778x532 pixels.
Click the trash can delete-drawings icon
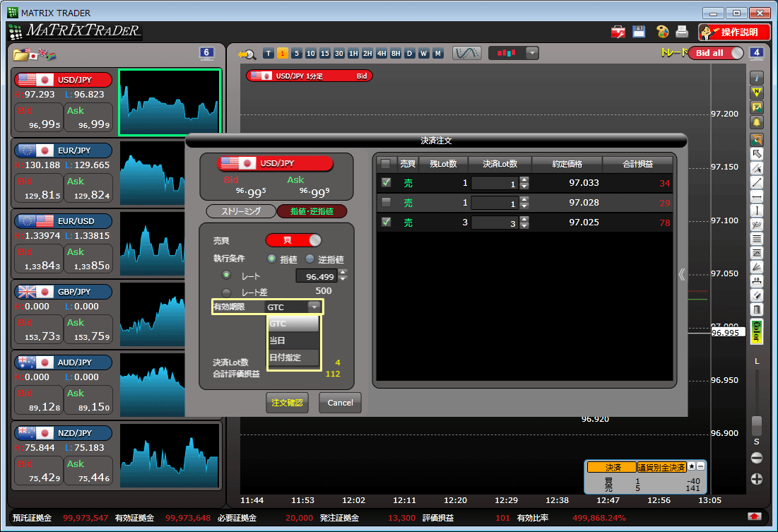756,310
